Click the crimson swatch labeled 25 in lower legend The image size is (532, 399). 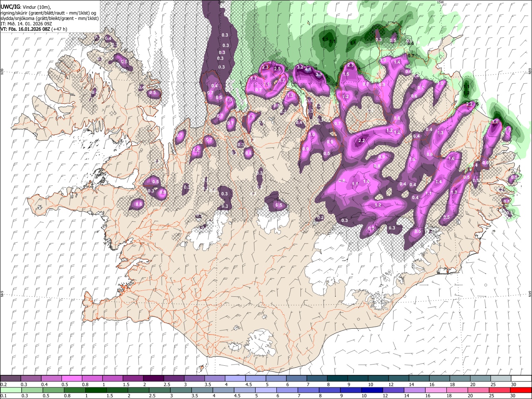(x=500, y=390)
